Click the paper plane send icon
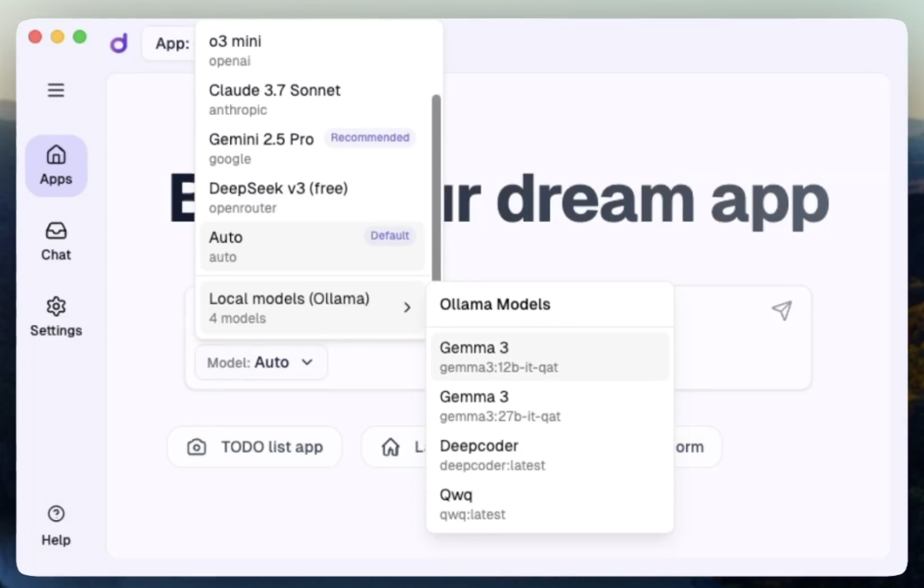The width and height of the screenshot is (924, 588). point(781,310)
